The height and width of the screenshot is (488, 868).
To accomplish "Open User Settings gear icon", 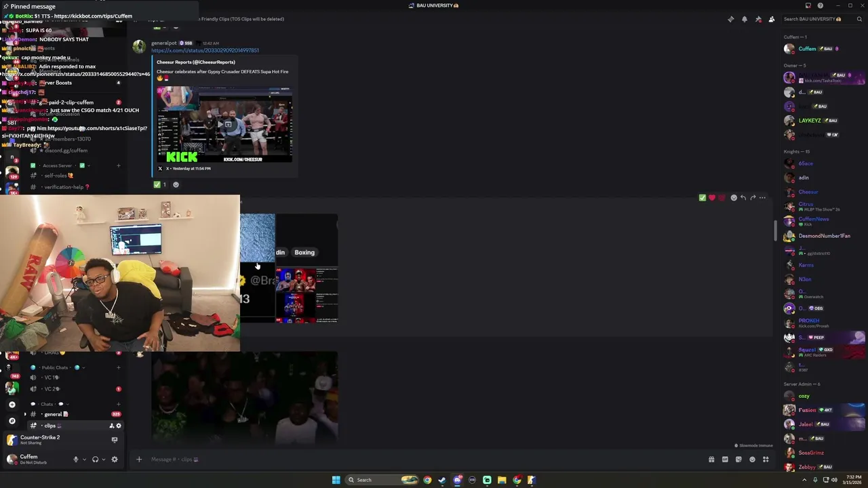I will pos(115,460).
